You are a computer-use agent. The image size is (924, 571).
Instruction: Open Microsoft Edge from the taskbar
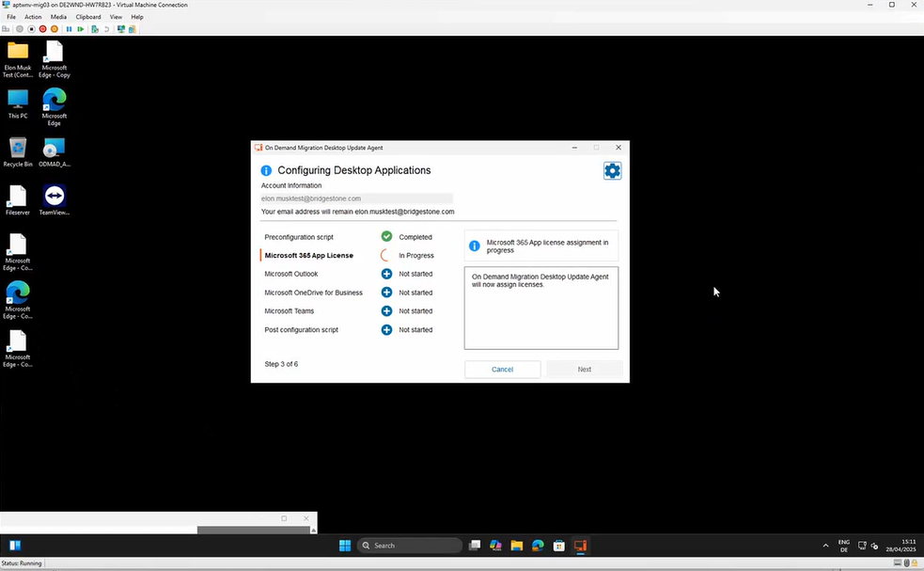coord(538,546)
